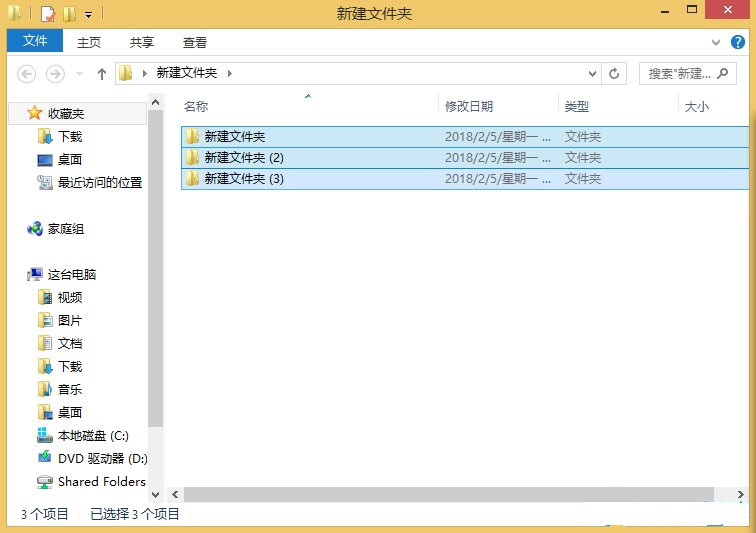756x533 pixels.
Task: Switch to the 查看 ribbon tab
Action: tap(195, 42)
